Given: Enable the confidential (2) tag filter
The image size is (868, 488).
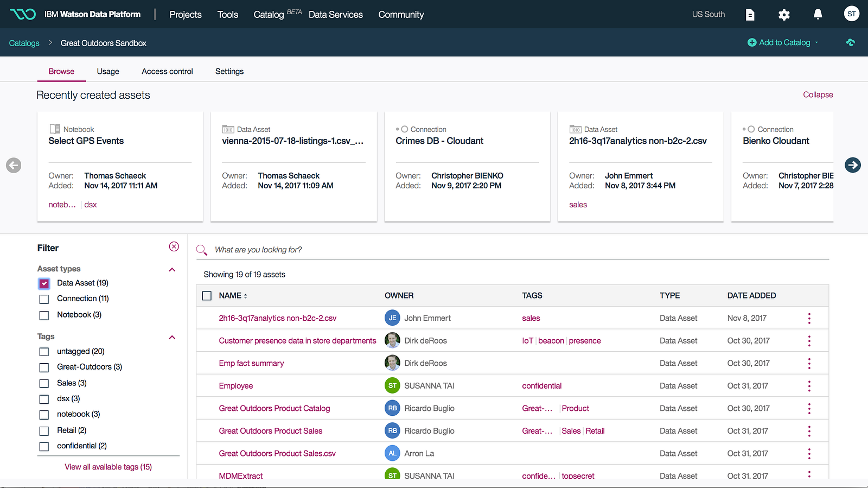Looking at the screenshot, I should [x=44, y=446].
